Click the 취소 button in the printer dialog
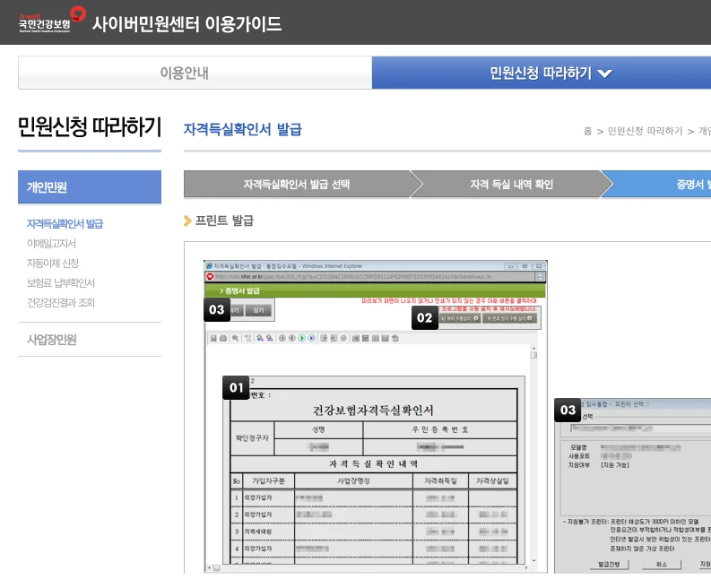Screen dimensions: 711x588 pos(662,565)
